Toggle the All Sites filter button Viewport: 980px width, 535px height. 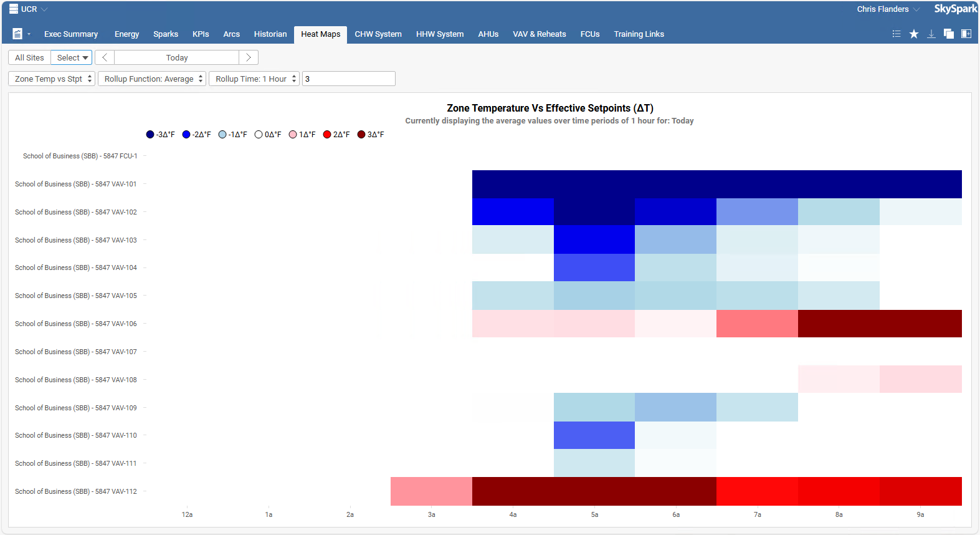pyautogui.click(x=29, y=57)
